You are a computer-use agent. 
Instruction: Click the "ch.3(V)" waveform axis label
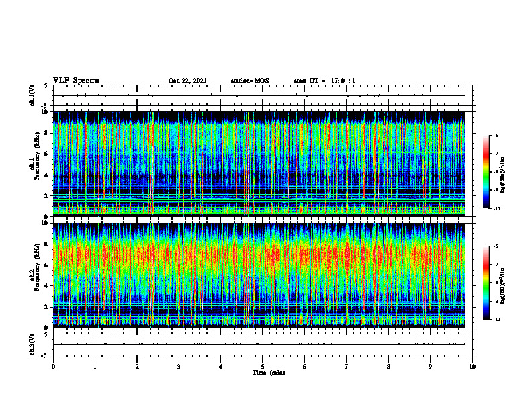point(32,345)
